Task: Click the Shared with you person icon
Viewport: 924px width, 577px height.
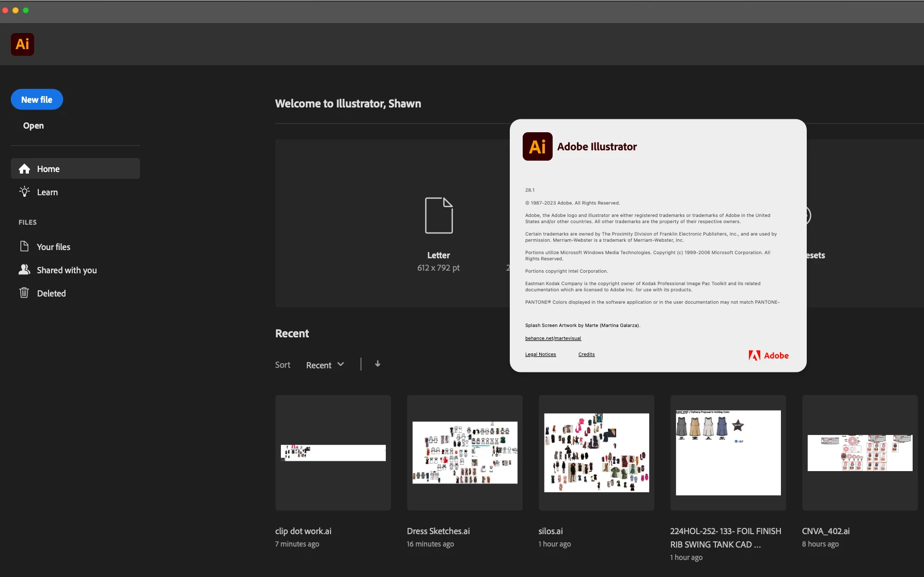Action: point(24,269)
